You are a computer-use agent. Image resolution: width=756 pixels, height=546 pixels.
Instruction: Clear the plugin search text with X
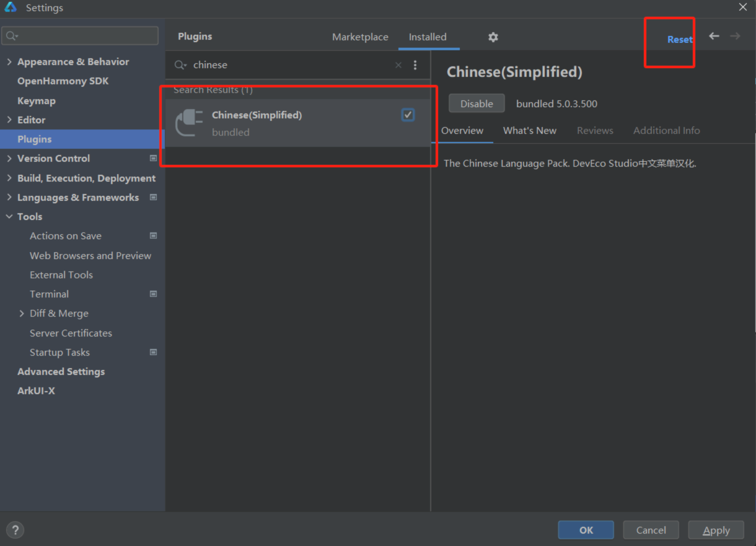click(x=398, y=65)
